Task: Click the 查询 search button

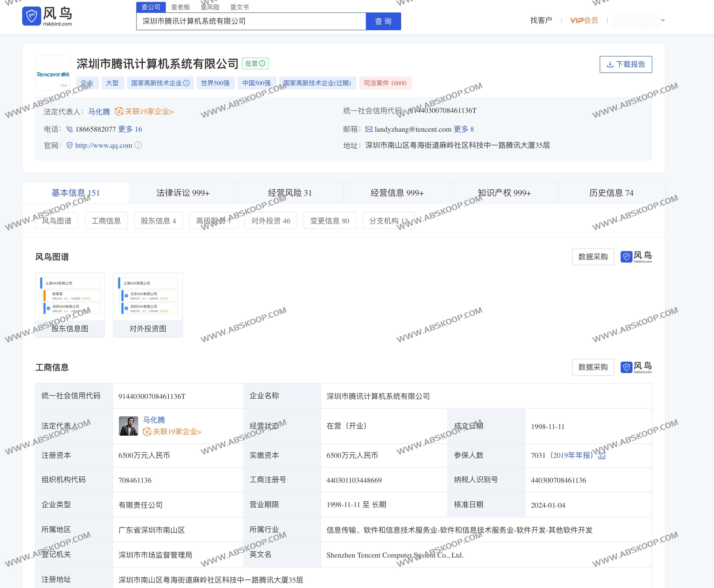Action: click(383, 21)
